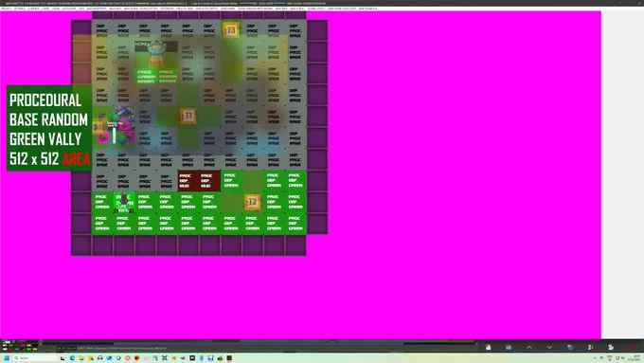Viewport: 644px width, 363px height.
Task: Select the T1 marker tile on the map
Action: (x=188, y=116)
